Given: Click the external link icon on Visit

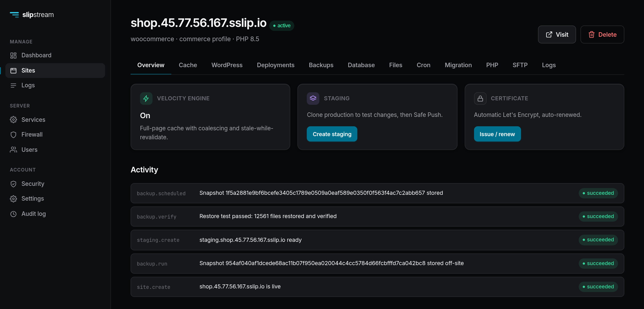Looking at the screenshot, I should pyautogui.click(x=549, y=34).
